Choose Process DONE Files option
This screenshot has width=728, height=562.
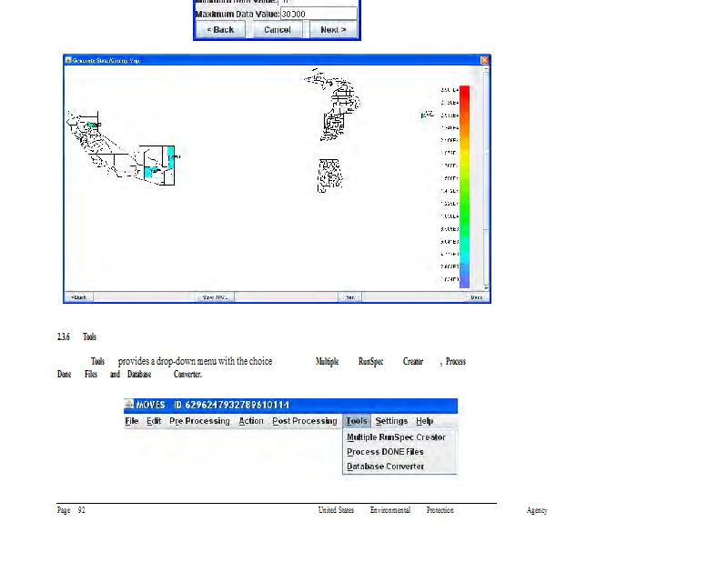(x=385, y=452)
